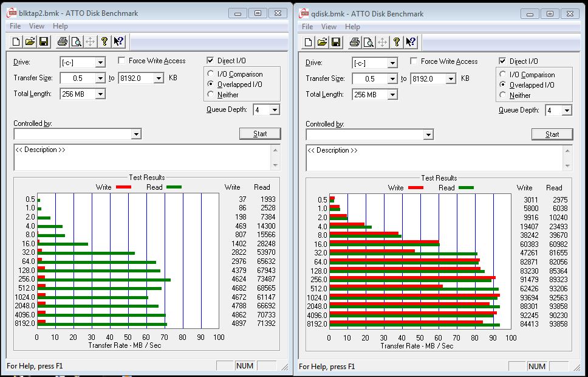This screenshot has width=588, height=377.
Task: Open the Help menu in qdisk window
Action: (352, 27)
